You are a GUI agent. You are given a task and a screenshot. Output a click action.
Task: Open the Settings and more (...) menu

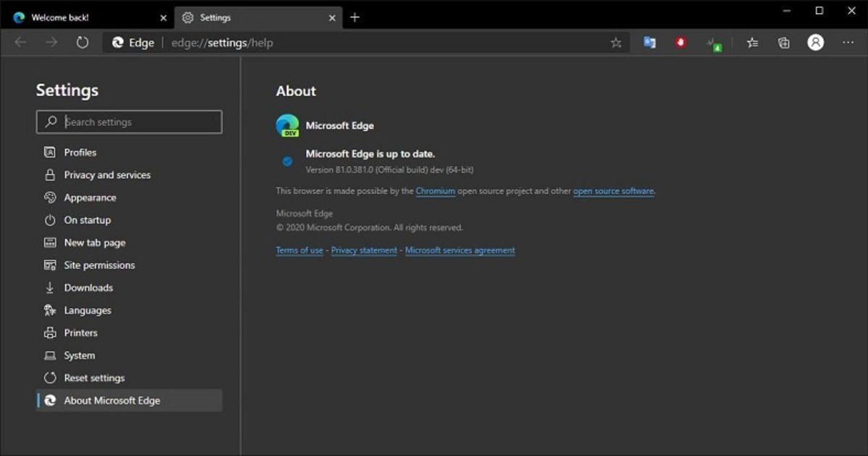tap(848, 43)
